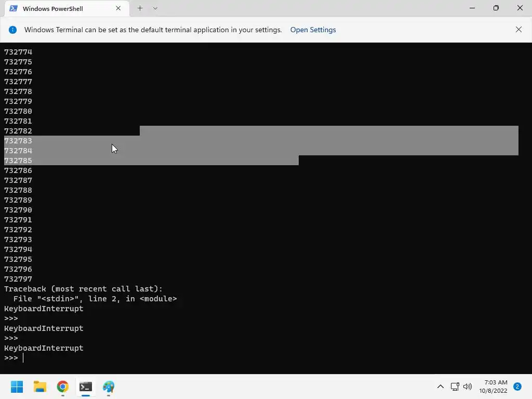
Task: Open the network status tray icon
Action: [x=455, y=387]
